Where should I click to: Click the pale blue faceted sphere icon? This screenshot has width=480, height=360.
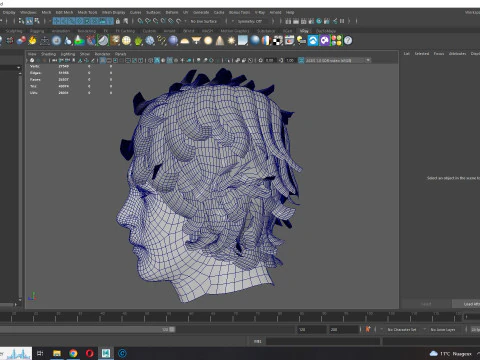pos(150,41)
